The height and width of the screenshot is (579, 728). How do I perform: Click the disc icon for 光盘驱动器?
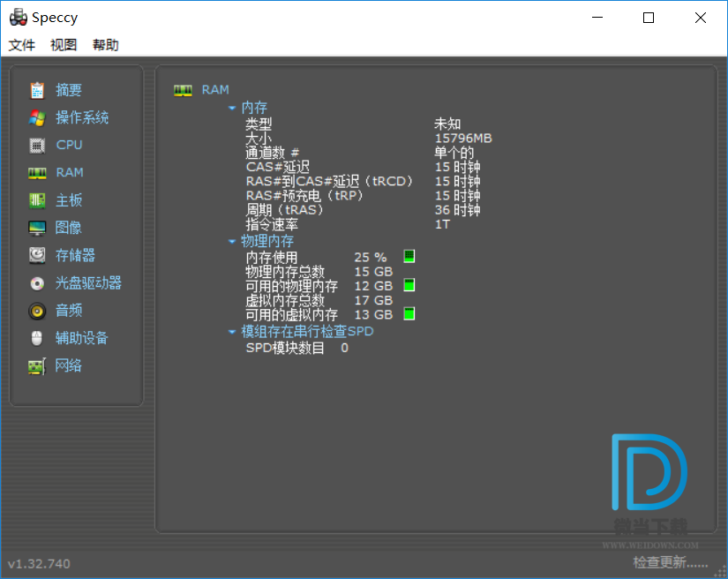(37, 283)
